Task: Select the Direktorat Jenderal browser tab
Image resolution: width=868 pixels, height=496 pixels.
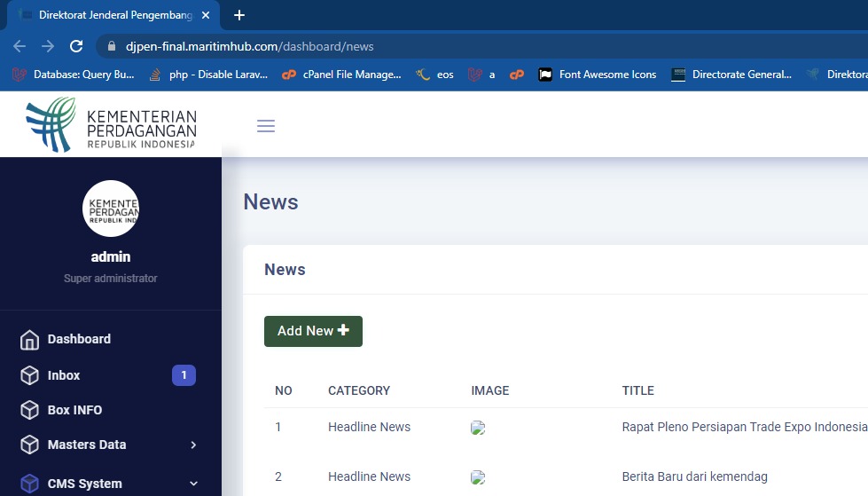Action: click(x=111, y=15)
